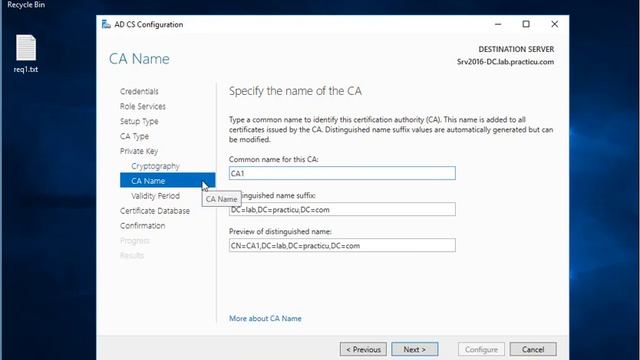
Task: Click the Specify the name of the CA heading
Action: pyautogui.click(x=295, y=91)
